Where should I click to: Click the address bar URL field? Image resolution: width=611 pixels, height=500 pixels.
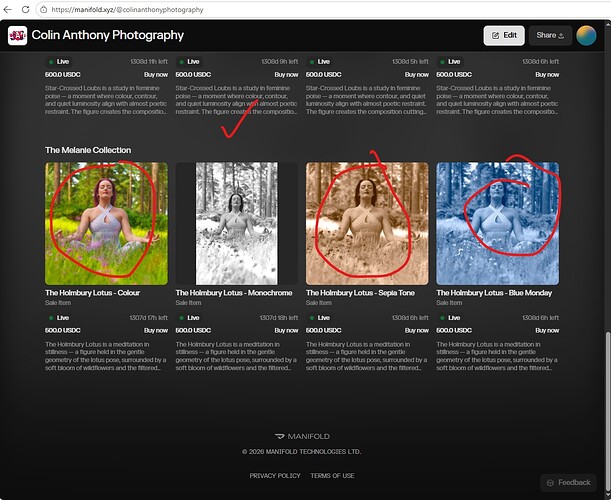pyautogui.click(x=312, y=9)
